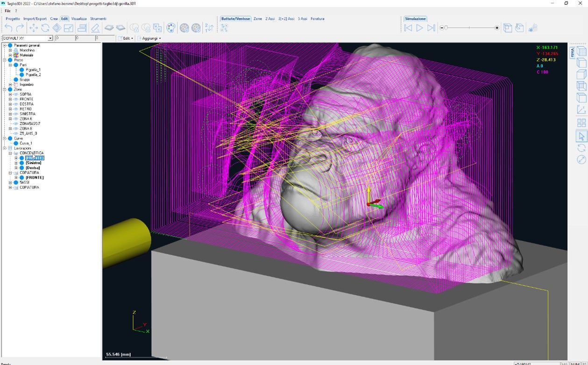Open the Visualizza menu tab
Image resolution: width=588 pixels, height=365 pixels.
click(79, 19)
